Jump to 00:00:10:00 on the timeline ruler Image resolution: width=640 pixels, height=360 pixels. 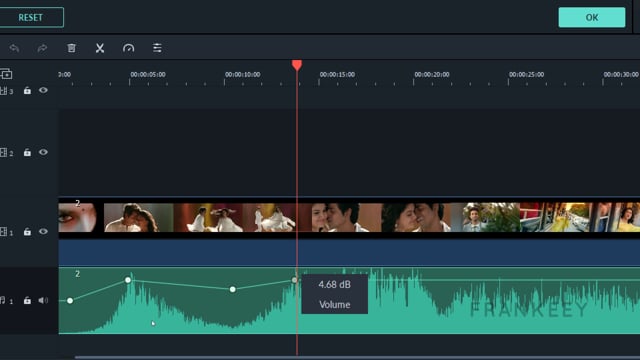click(242, 75)
